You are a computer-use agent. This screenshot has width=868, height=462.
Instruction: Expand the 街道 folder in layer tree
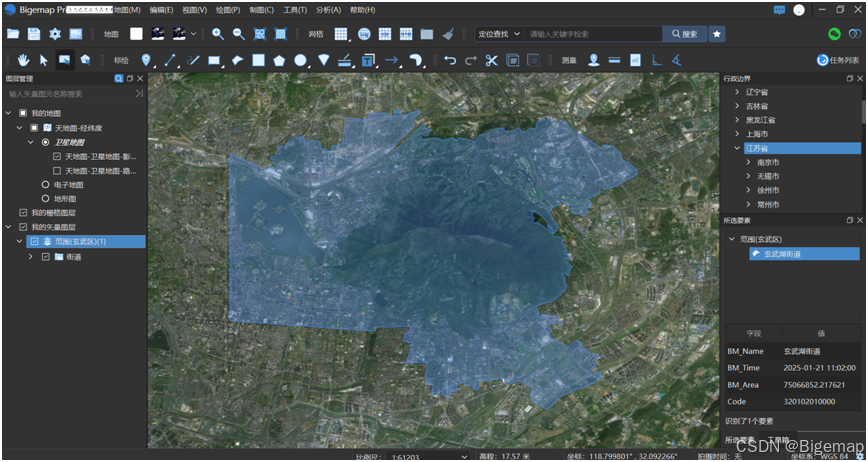[x=31, y=257]
